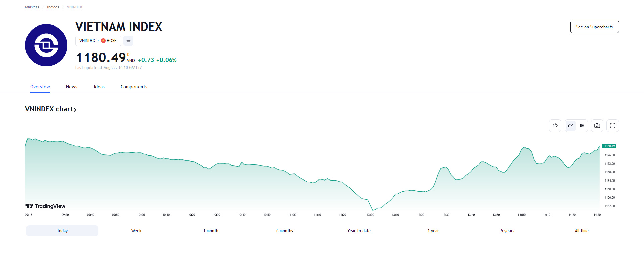
Task: Click the TradingView logo on chart
Action: pyautogui.click(x=46, y=206)
